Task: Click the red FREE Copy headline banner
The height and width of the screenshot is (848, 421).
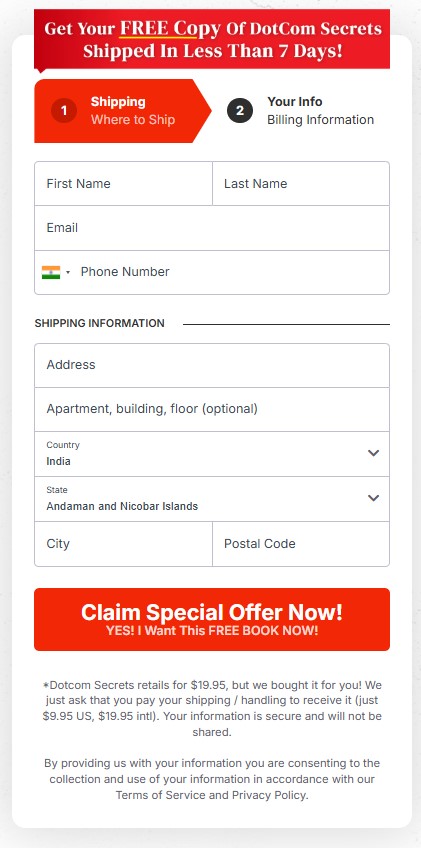Action: click(x=212, y=39)
